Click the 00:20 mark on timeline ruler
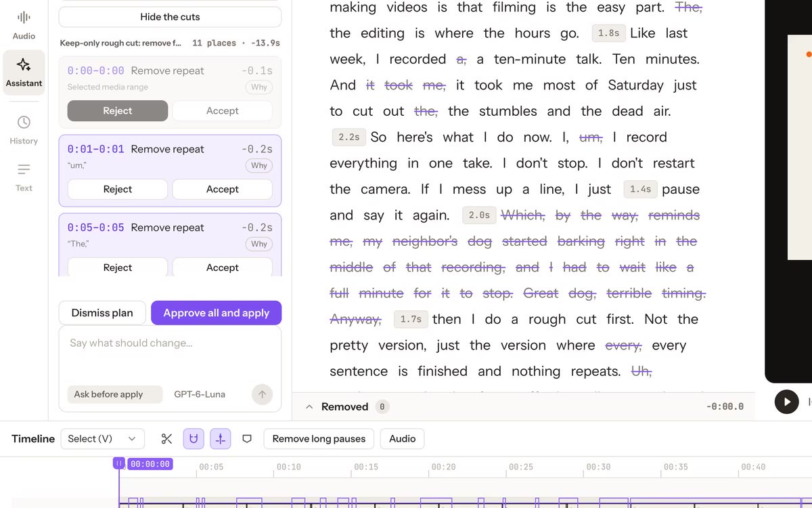This screenshot has height=508, width=812. click(x=443, y=467)
